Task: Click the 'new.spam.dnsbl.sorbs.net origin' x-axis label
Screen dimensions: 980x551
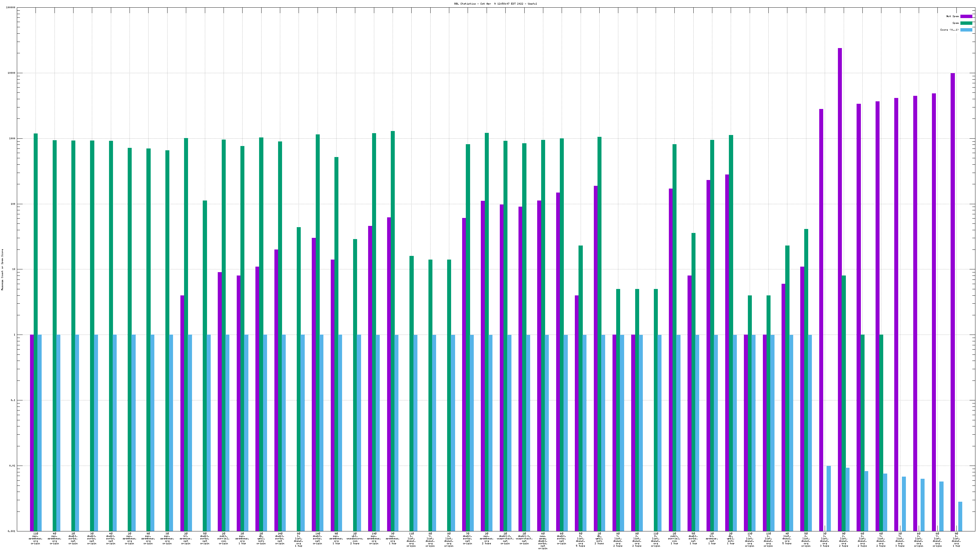Action: [542, 541]
